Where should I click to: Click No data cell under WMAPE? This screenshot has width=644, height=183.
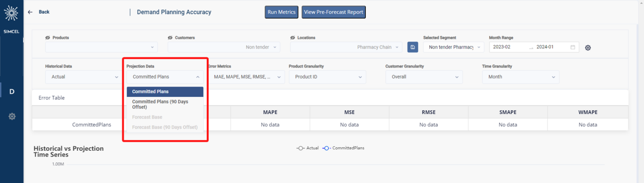point(588,125)
